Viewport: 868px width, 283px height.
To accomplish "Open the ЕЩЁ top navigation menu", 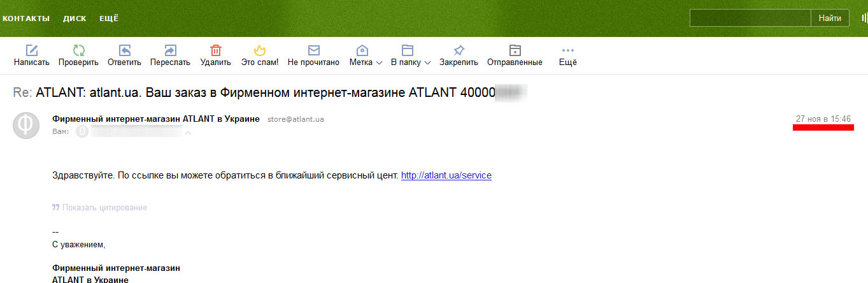I will [x=109, y=18].
